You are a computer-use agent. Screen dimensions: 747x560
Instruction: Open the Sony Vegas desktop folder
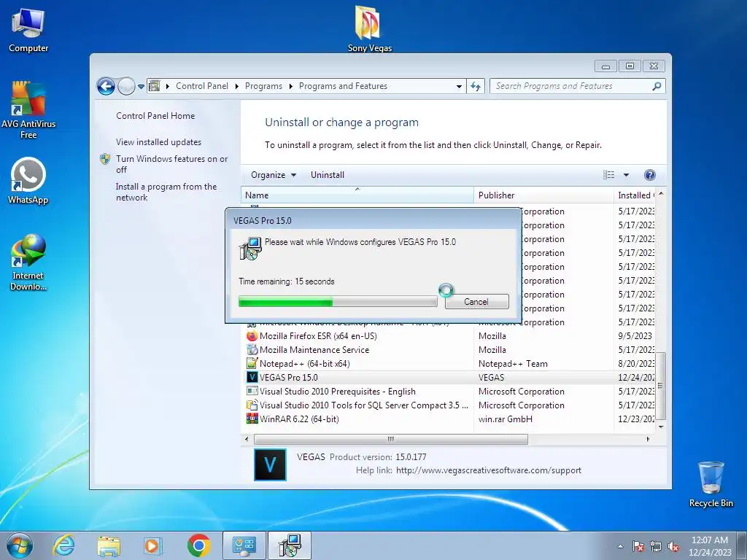click(370, 28)
